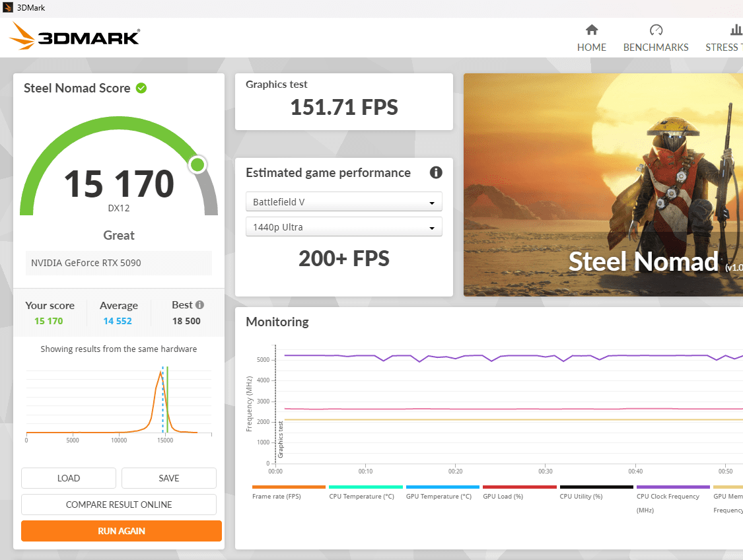
Task: Click the info icon beside Best score
Action: 200,304
